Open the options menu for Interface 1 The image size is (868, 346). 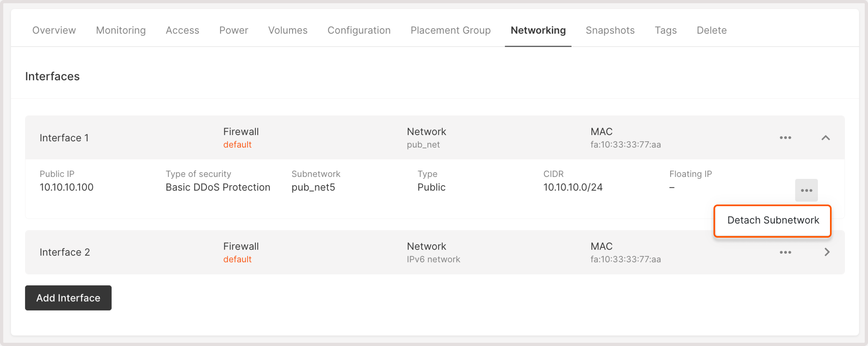[x=785, y=138]
